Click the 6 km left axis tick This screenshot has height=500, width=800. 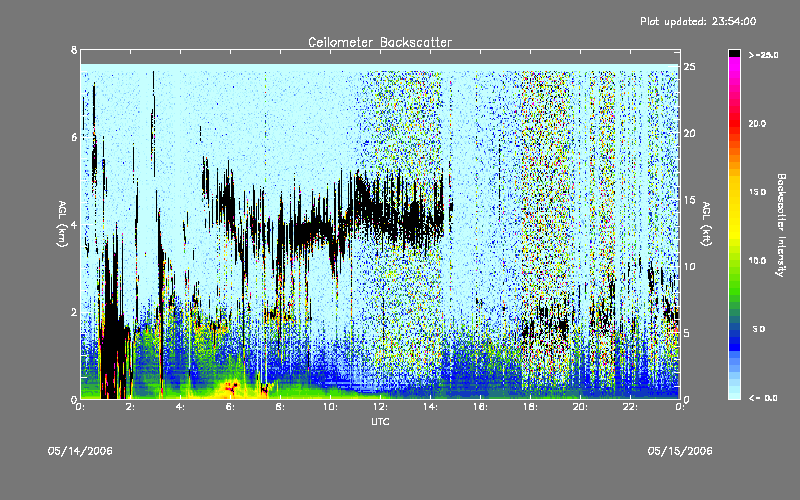coord(74,137)
